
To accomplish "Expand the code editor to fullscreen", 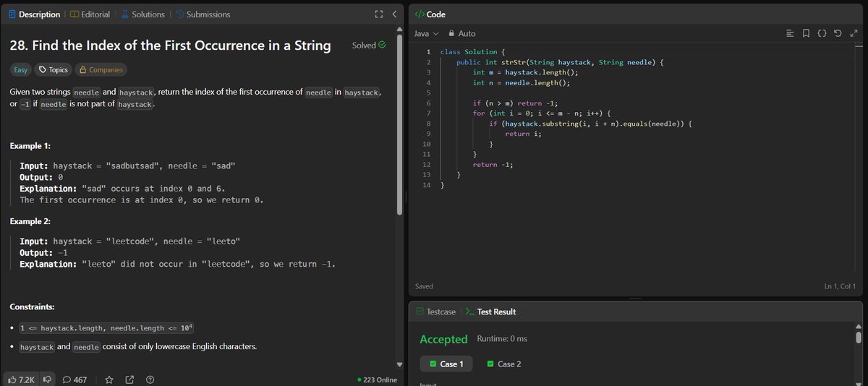I will pyautogui.click(x=854, y=34).
